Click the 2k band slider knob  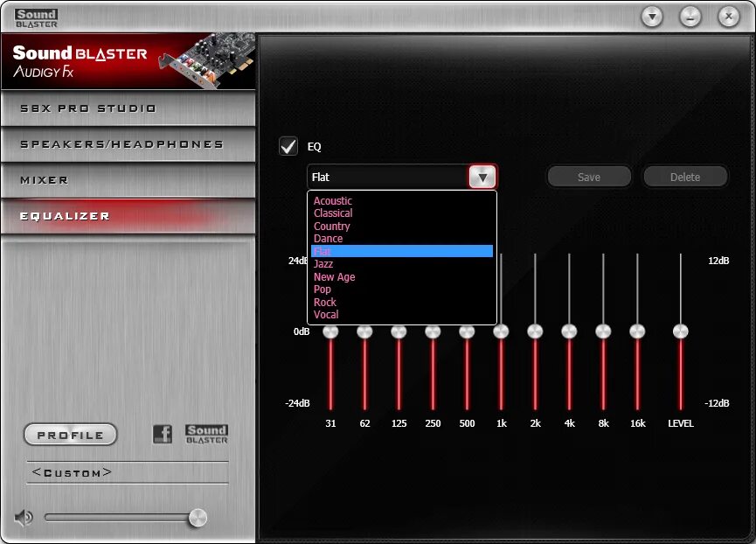(x=535, y=331)
